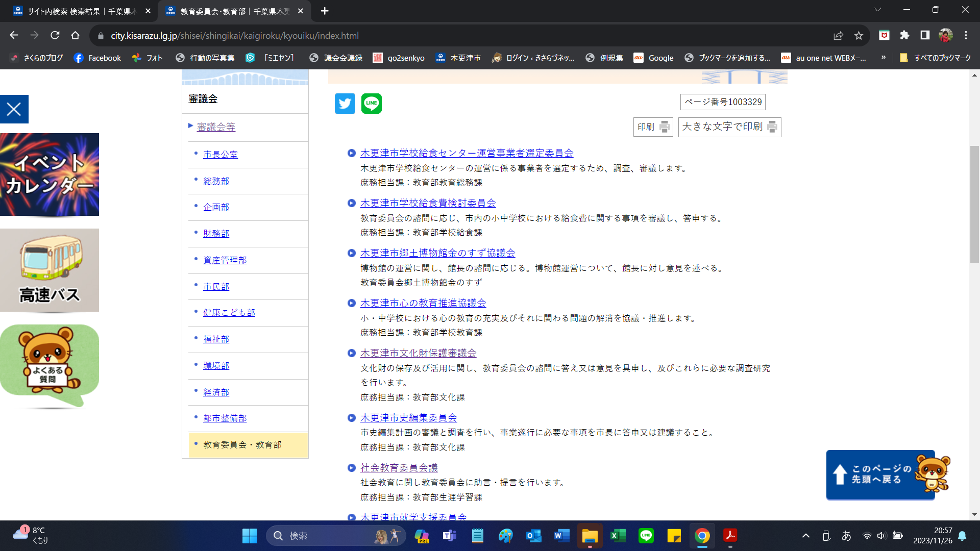Toggle the Chrome side panel icon
This screenshot has height=551, width=980.
(x=924, y=35)
